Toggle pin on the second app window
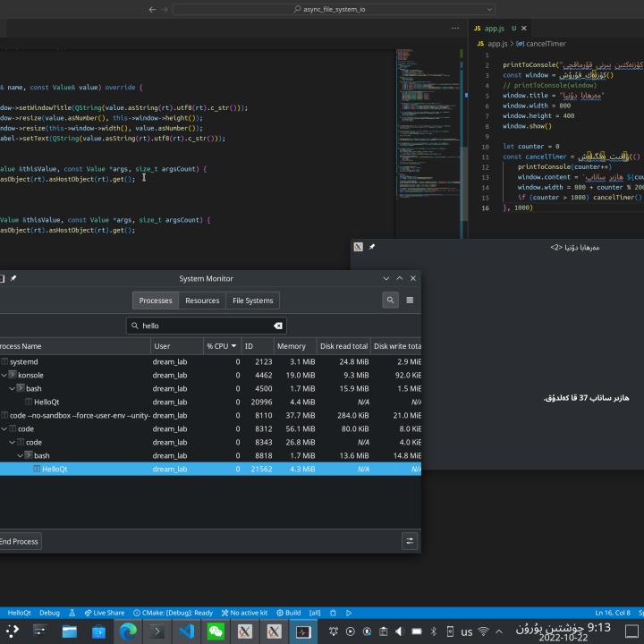The width and height of the screenshot is (644, 644). 372,247
